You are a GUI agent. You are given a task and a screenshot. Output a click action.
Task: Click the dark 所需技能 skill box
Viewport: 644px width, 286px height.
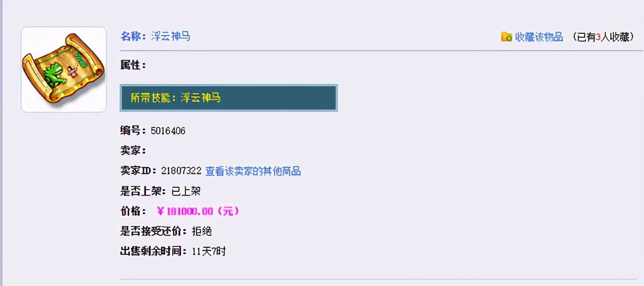click(x=229, y=98)
